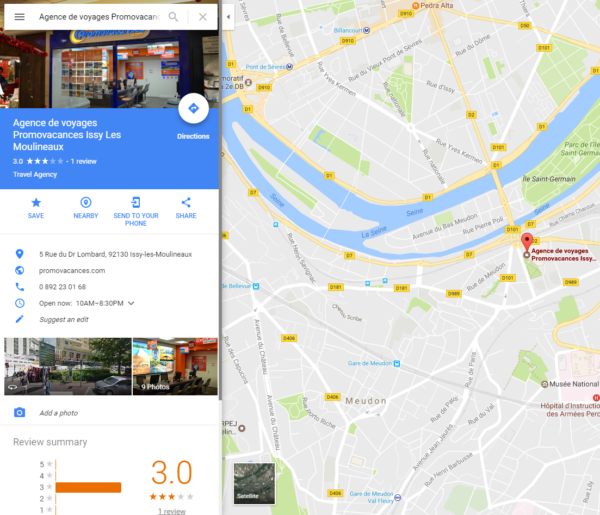Image resolution: width=600 pixels, height=515 pixels.
Task: Get directions with the blue arrow button
Action: point(193,108)
